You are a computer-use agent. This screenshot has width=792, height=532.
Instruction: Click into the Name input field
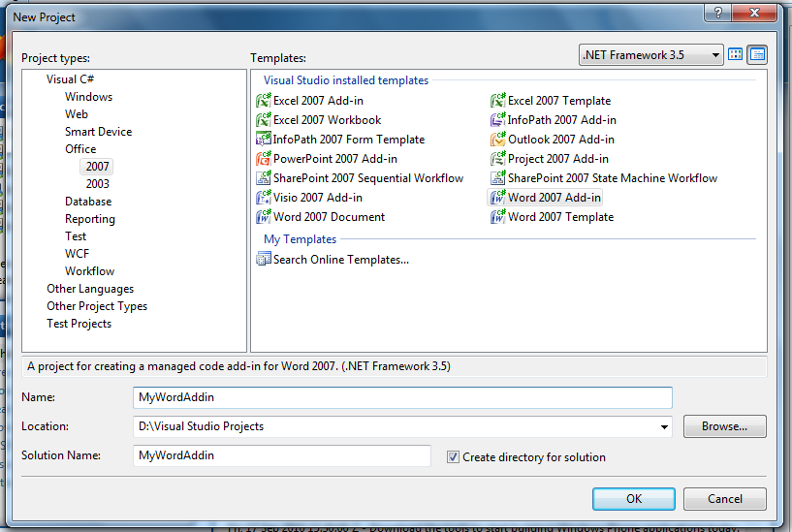402,397
